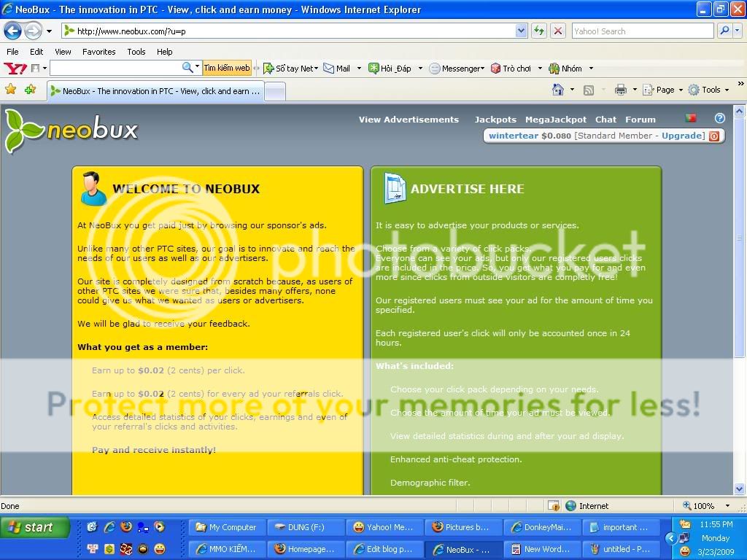
Task: Open the Tools menu in menu bar
Action: click(x=136, y=52)
